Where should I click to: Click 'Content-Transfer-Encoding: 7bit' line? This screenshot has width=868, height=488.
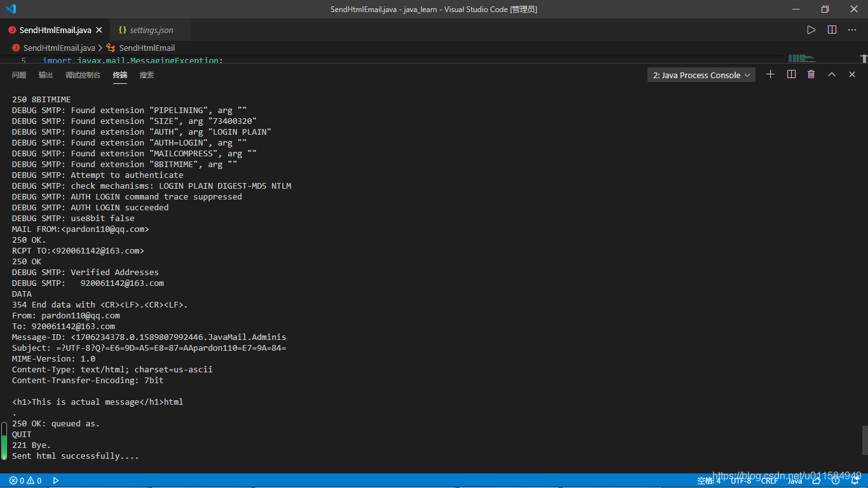coord(88,380)
